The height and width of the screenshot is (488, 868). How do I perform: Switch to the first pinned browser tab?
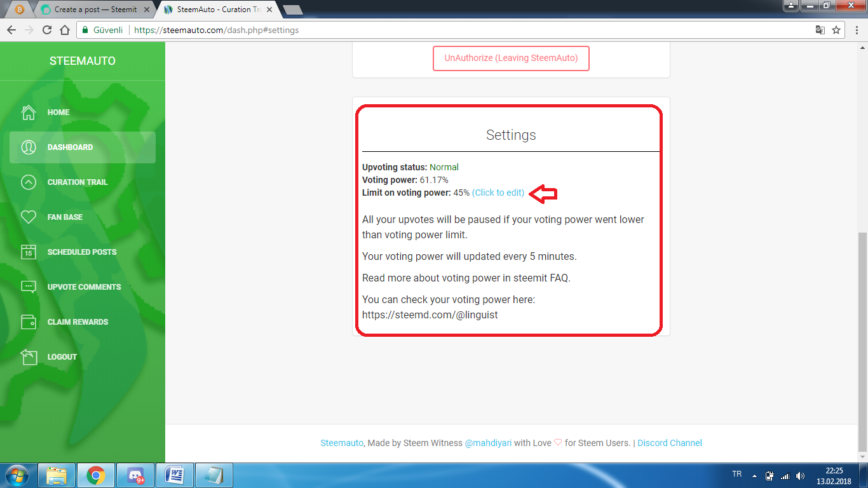pos(19,10)
